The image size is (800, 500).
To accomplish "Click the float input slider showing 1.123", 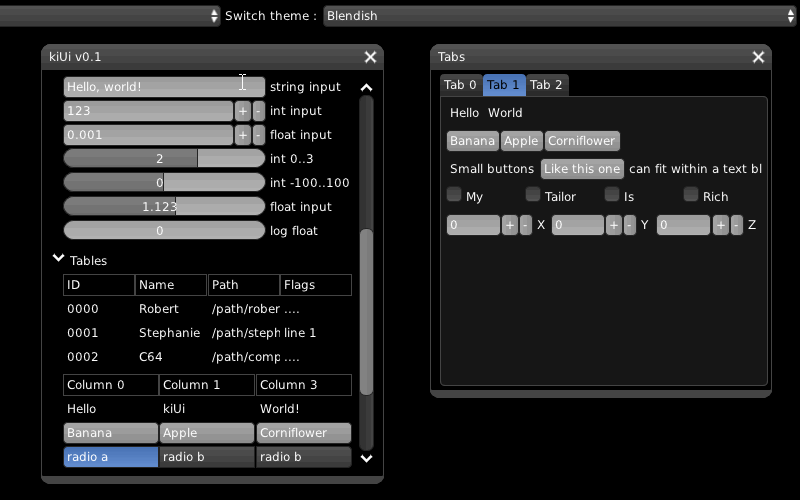I will coord(164,207).
